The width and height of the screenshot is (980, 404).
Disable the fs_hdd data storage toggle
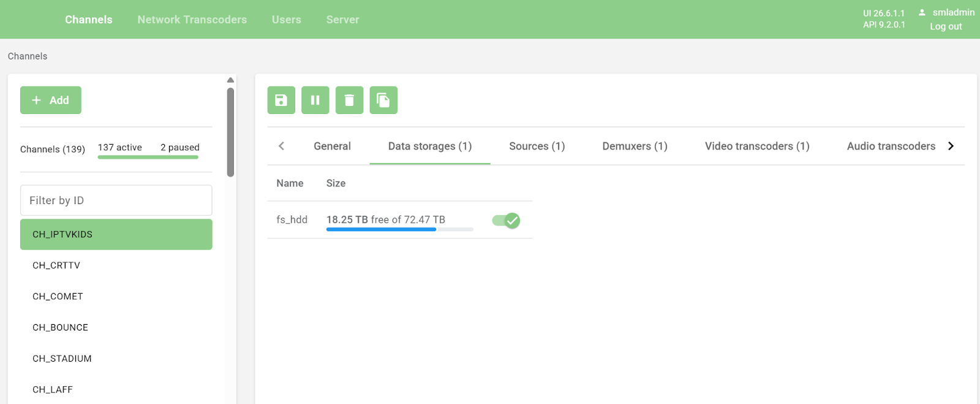(506, 221)
